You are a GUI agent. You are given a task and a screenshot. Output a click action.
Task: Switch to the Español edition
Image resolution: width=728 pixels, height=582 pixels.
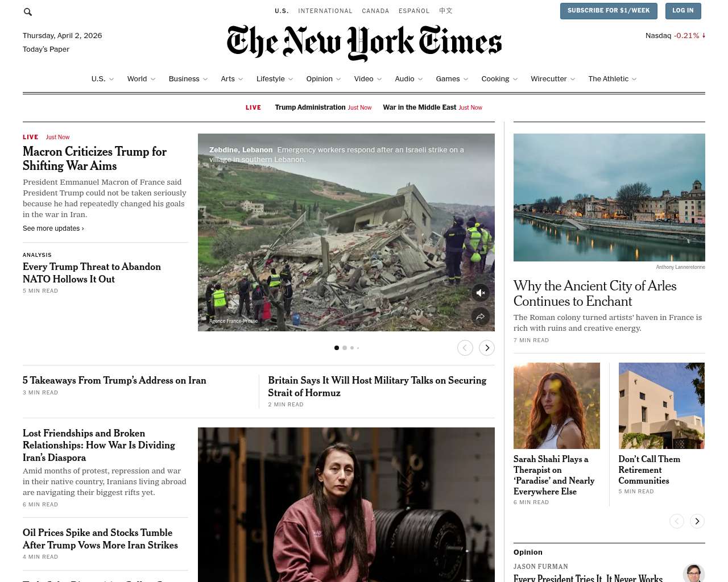(x=414, y=11)
